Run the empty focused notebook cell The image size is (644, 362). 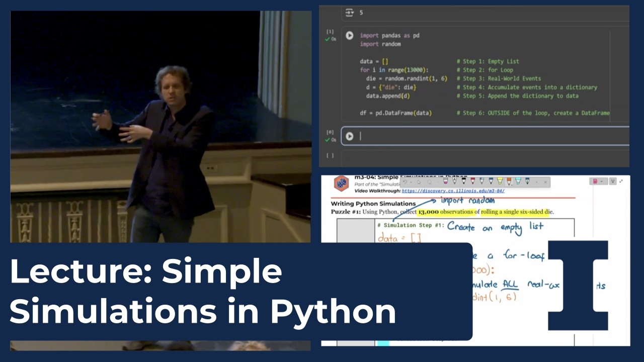click(349, 136)
